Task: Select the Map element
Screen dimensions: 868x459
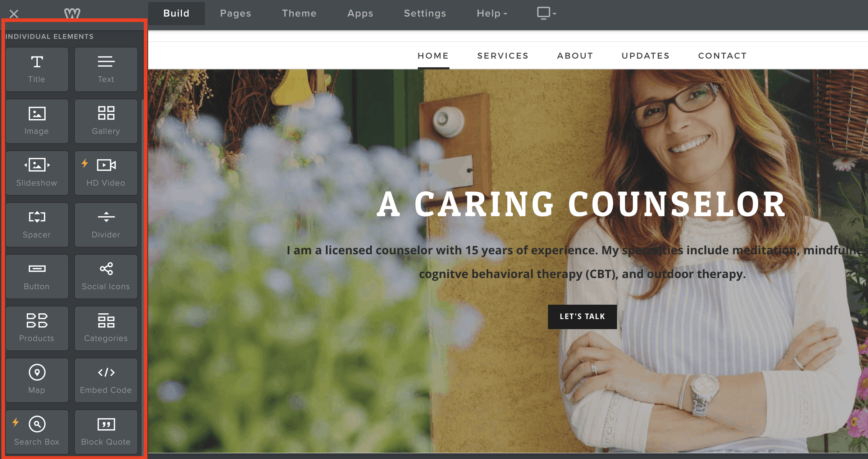Action: (x=37, y=380)
